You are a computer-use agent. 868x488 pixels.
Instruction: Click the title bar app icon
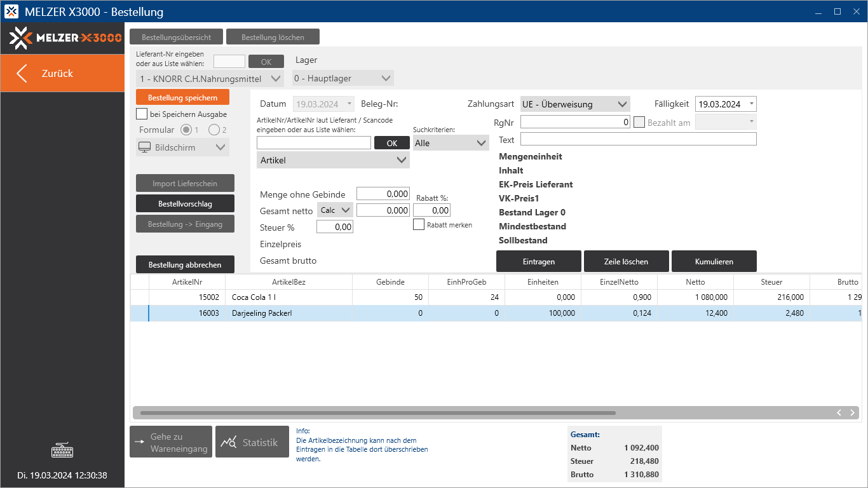[11, 11]
